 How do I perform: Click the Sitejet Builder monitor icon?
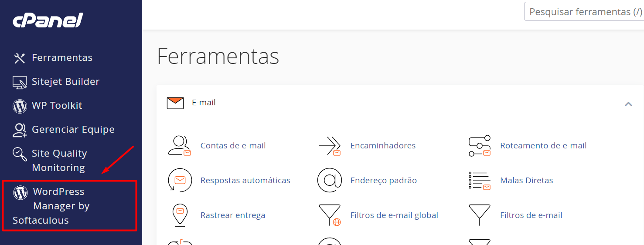(x=20, y=82)
